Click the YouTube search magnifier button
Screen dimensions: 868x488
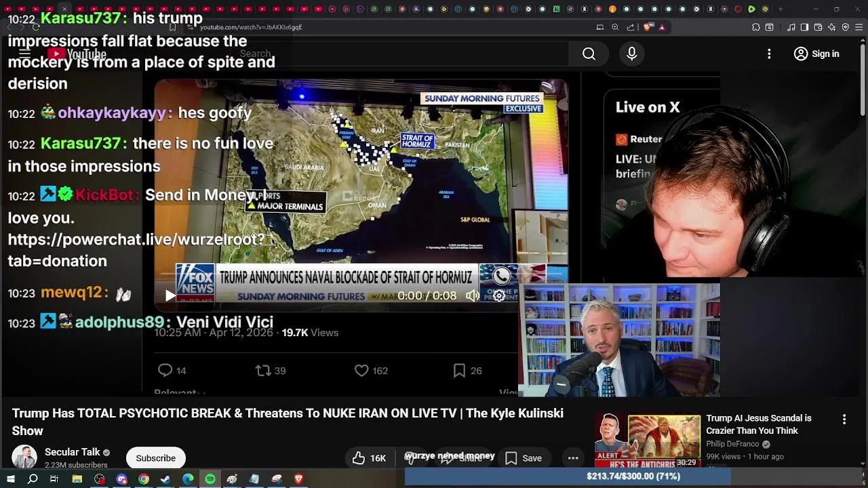click(589, 54)
